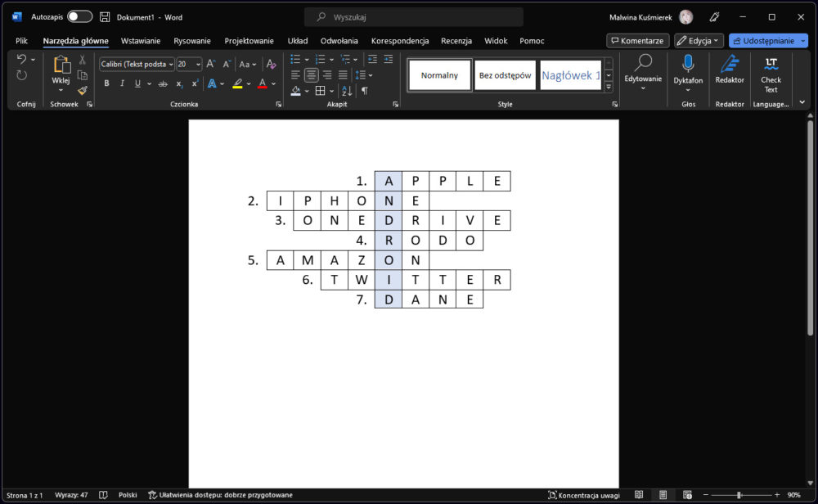Image resolution: width=818 pixels, height=504 pixels.
Task: Click the save disk icon in title bar
Action: click(105, 17)
